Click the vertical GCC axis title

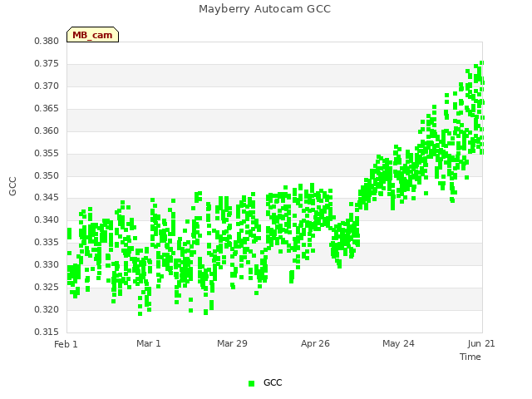pyautogui.click(x=12, y=186)
